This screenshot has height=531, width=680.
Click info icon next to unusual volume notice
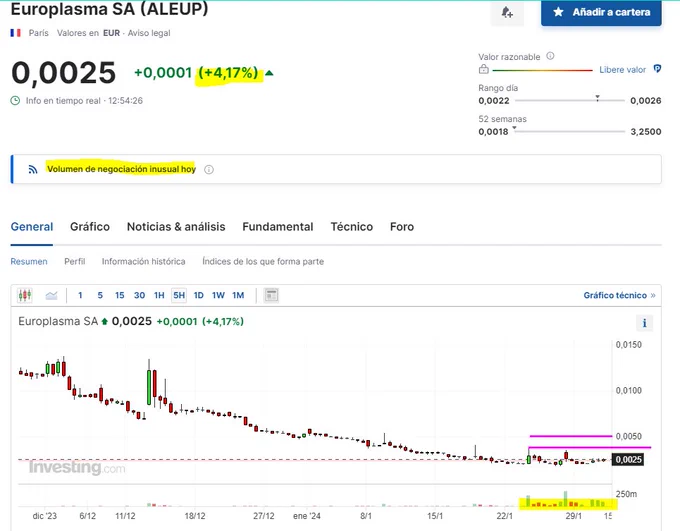point(209,170)
